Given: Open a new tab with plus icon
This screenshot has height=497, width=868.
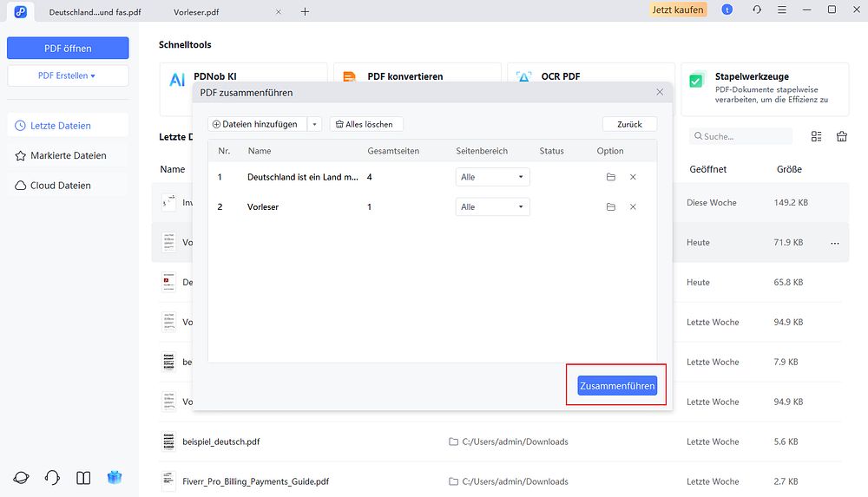Looking at the screenshot, I should (x=305, y=11).
